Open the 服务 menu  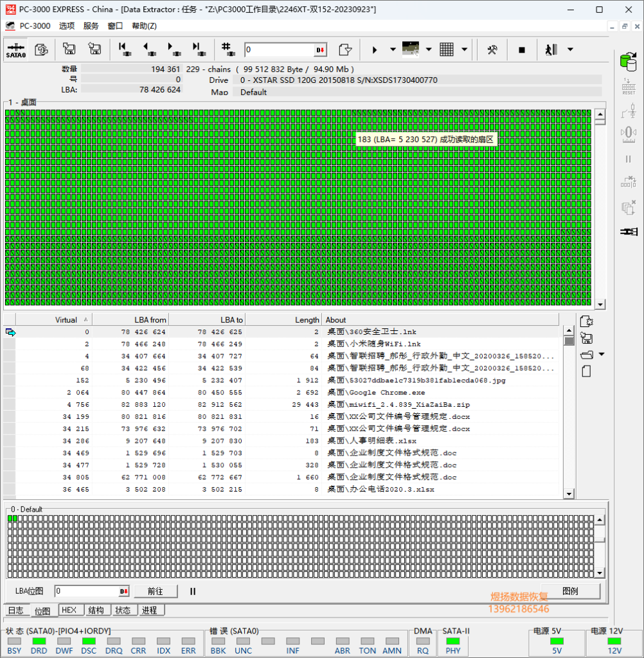point(91,26)
